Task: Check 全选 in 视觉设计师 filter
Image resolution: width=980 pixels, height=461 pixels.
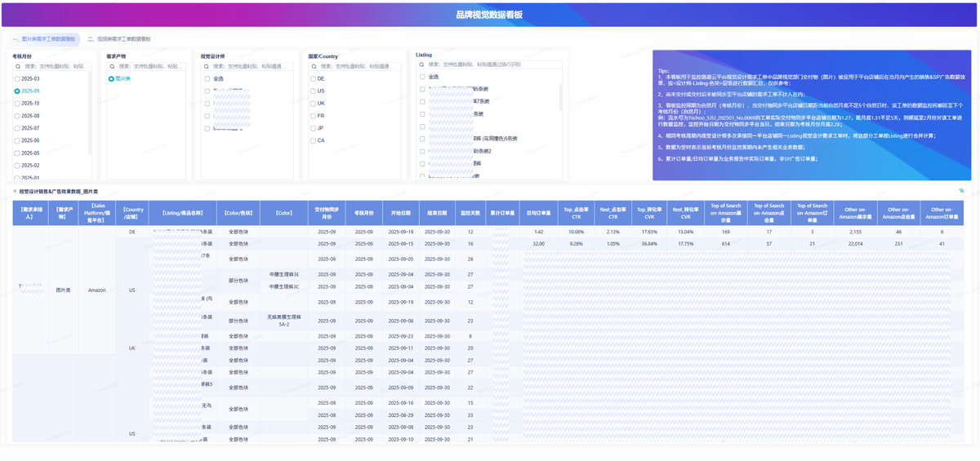Action: pos(207,79)
